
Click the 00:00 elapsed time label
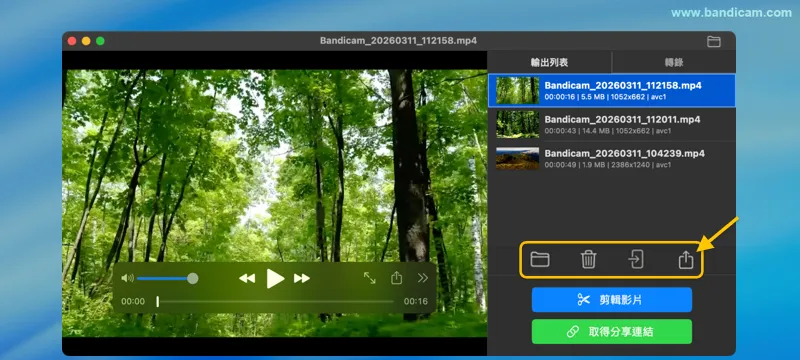click(133, 301)
